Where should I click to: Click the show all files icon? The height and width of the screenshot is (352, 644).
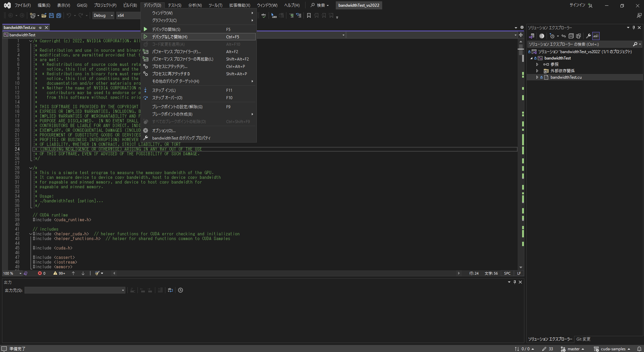(578, 36)
